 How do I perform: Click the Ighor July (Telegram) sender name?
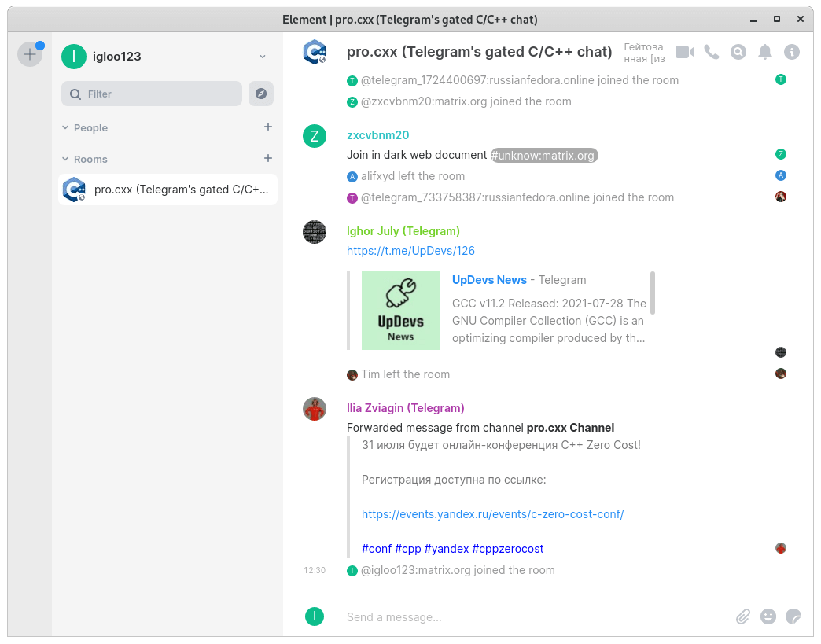click(403, 231)
